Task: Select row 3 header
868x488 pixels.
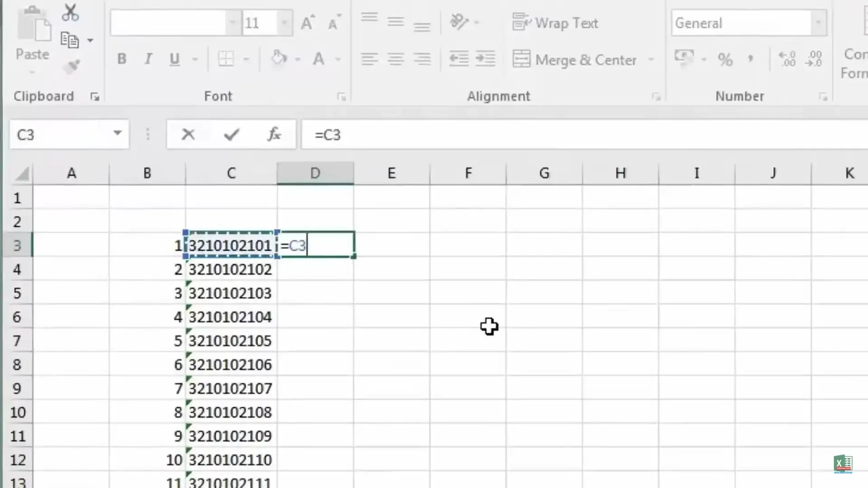Action: [x=17, y=245]
